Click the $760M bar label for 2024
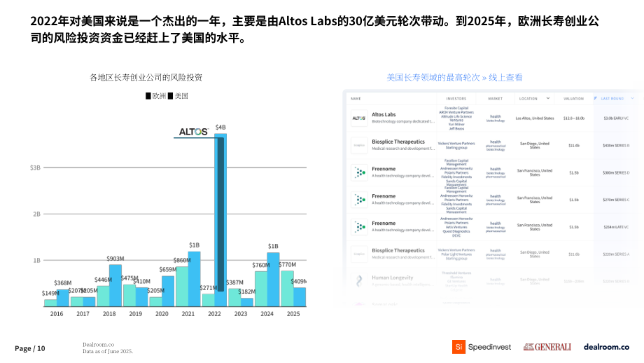Image resolution: width=644 pixels, height=363 pixels. click(261, 265)
